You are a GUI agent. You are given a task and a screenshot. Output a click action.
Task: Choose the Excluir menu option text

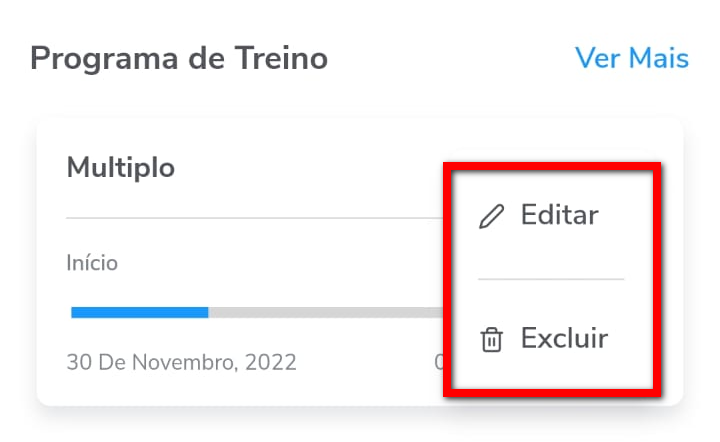click(564, 339)
